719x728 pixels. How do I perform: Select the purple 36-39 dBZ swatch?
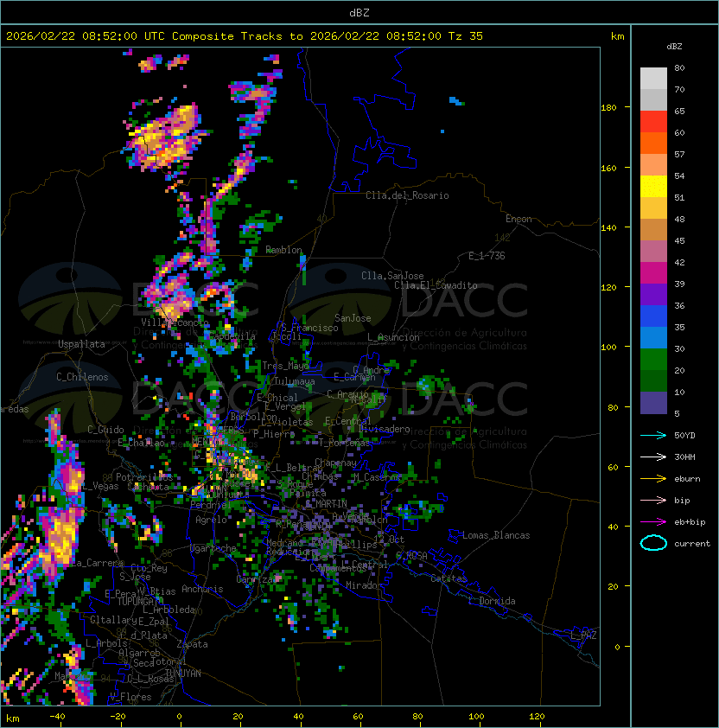coord(653,295)
